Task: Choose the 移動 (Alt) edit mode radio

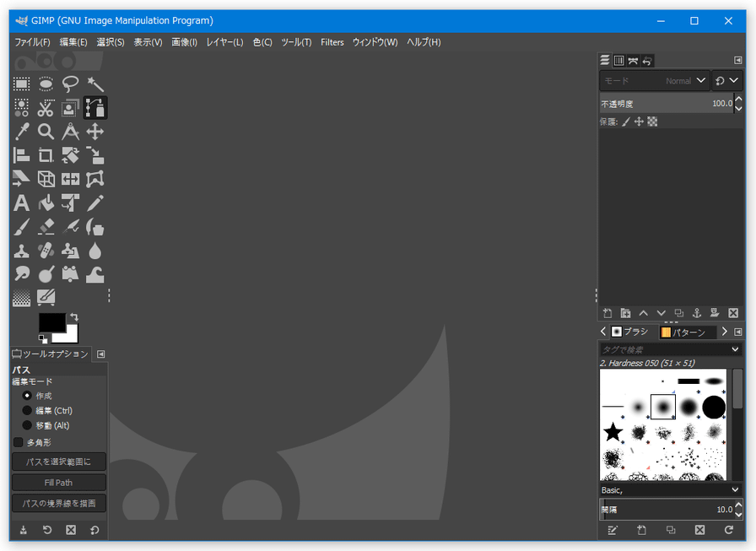Action: point(27,425)
